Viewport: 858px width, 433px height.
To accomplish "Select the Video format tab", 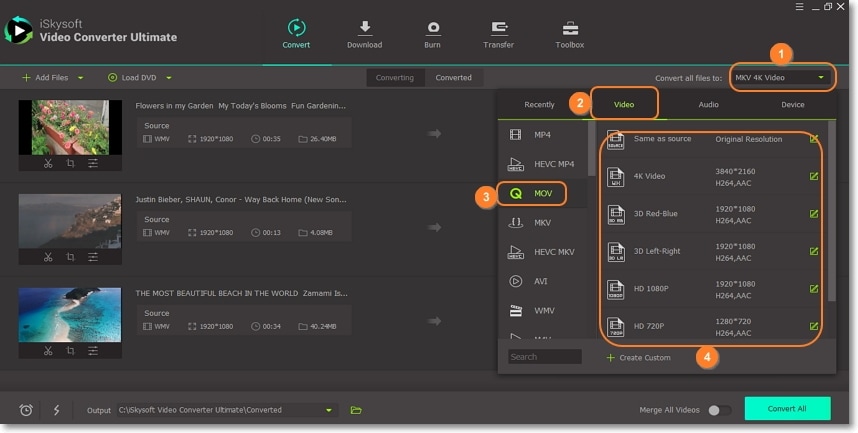I will (x=624, y=105).
